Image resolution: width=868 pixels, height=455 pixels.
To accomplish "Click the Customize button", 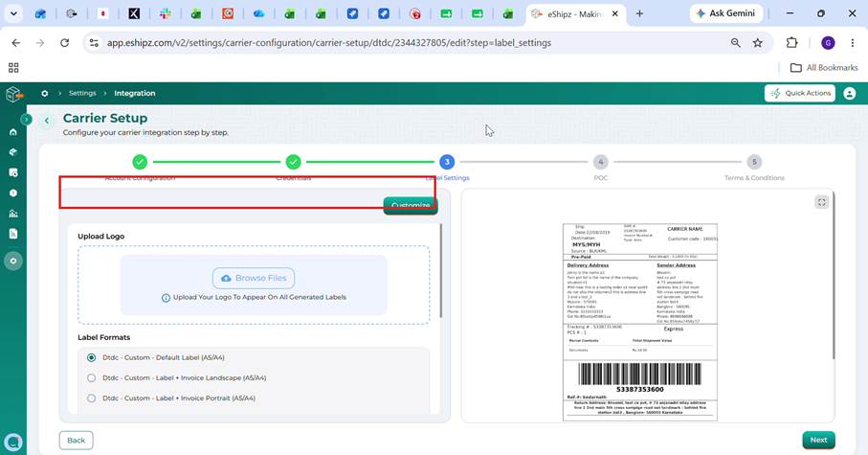I will (x=411, y=206).
